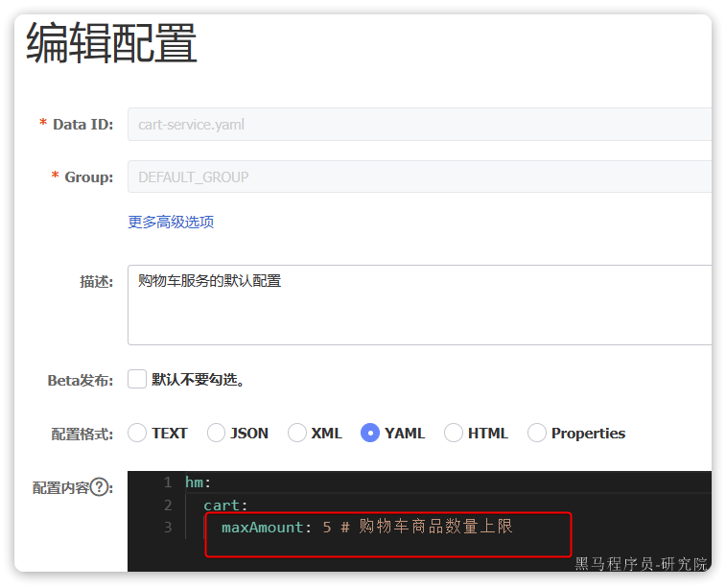Image resolution: width=726 pixels, height=588 pixels.
Task: Choose JSON as the config format
Action: [x=217, y=433]
